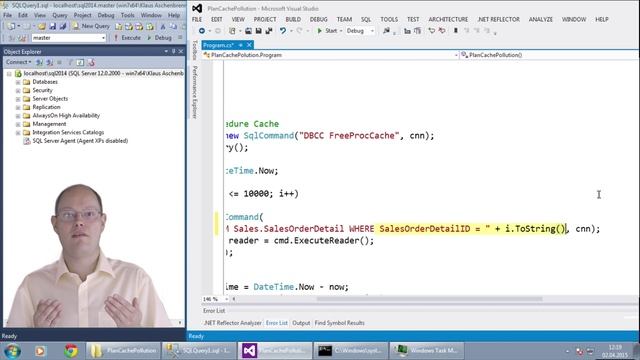Close the Program.cs tab
Viewport: 640px width, 360px height.
pyautogui.click(x=249, y=45)
